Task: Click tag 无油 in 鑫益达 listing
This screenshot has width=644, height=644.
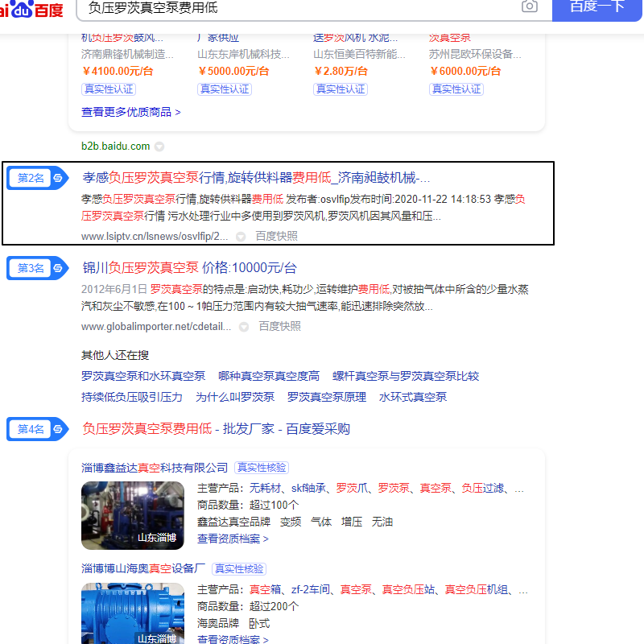Action: click(x=382, y=522)
